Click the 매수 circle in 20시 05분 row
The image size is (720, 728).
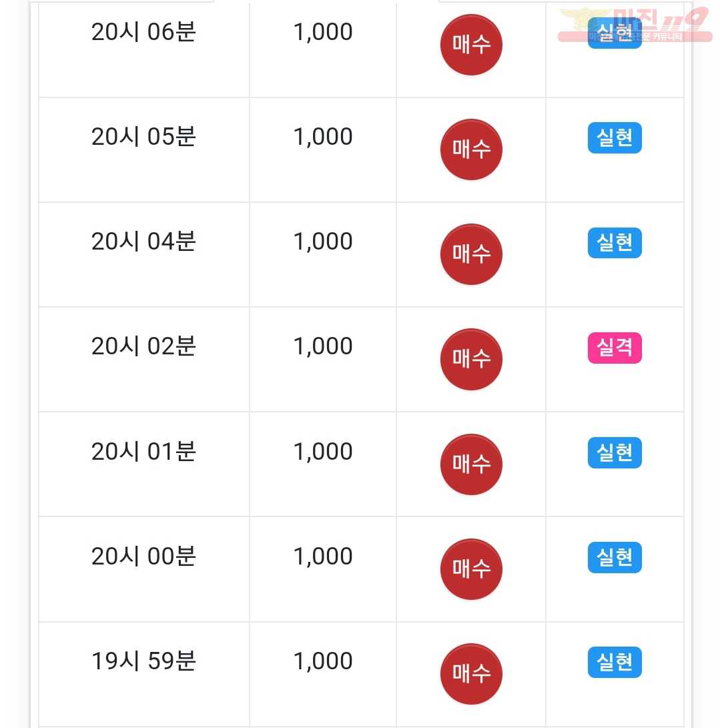click(x=470, y=149)
